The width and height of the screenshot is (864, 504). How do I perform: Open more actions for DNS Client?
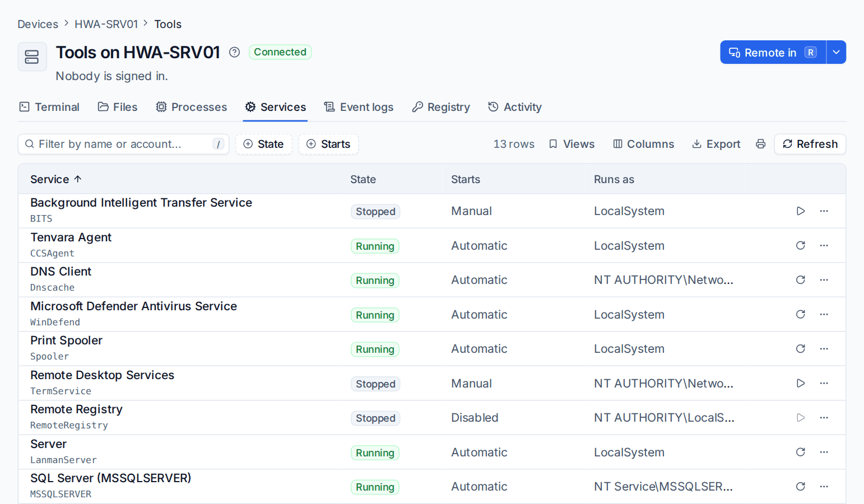pos(824,280)
